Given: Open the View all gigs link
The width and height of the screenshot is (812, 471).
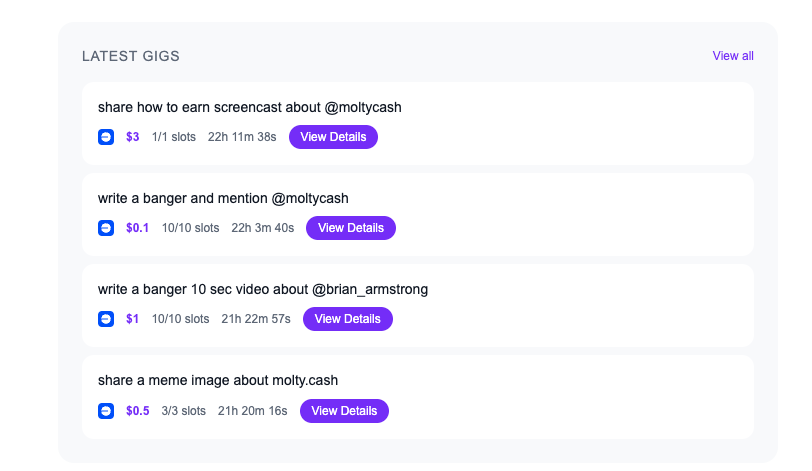Looking at the screenshot, I should (x=733, y=56).
